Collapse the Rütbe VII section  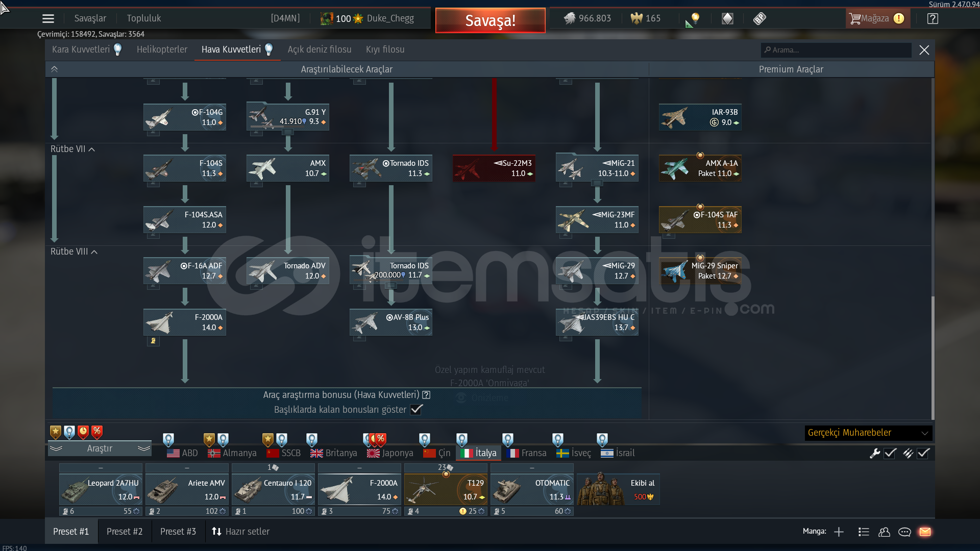tap(72, 149)
